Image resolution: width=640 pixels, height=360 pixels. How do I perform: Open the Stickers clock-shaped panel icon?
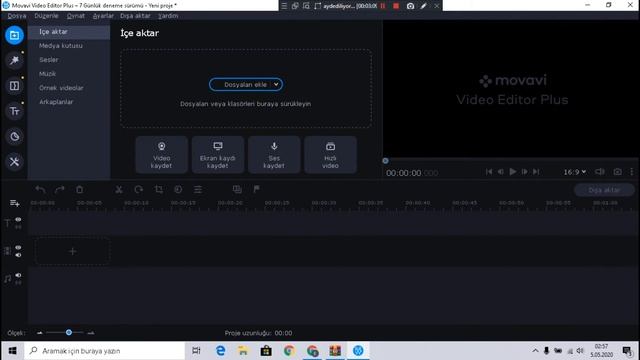(x=14, y=136)
